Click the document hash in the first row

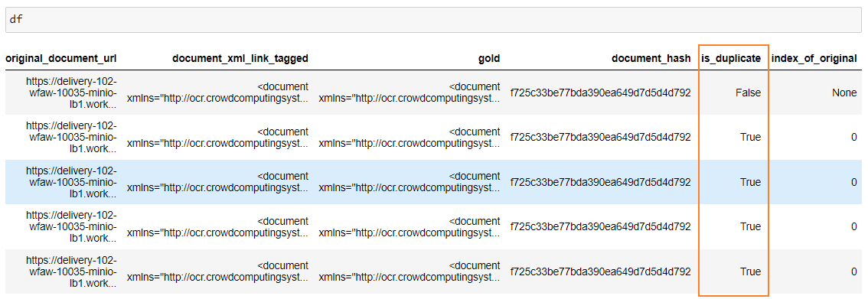[601, 93]
